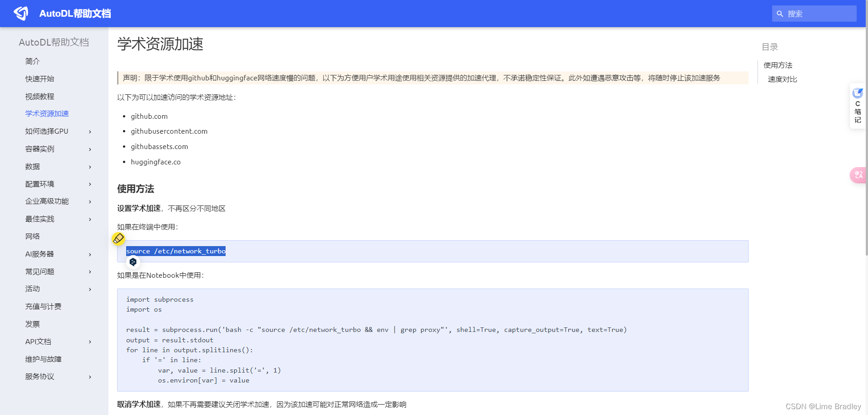
Task: Expand the API文档 section chevron
Action: pos(90,342)
